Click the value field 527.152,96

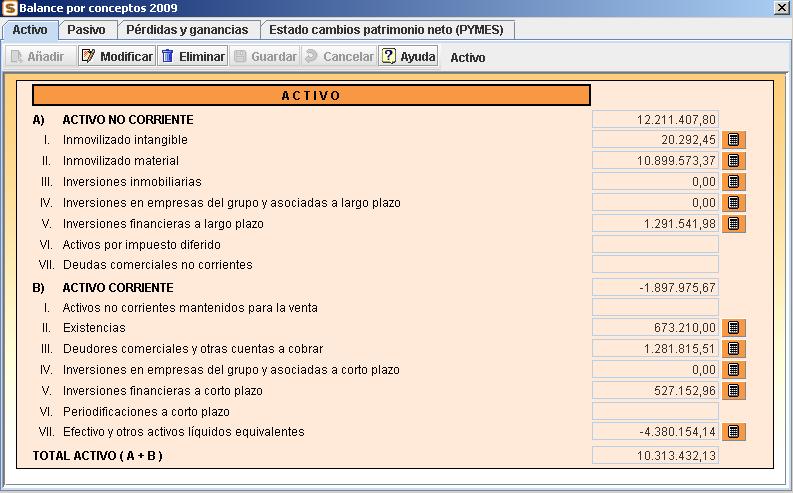click(655, 391)
